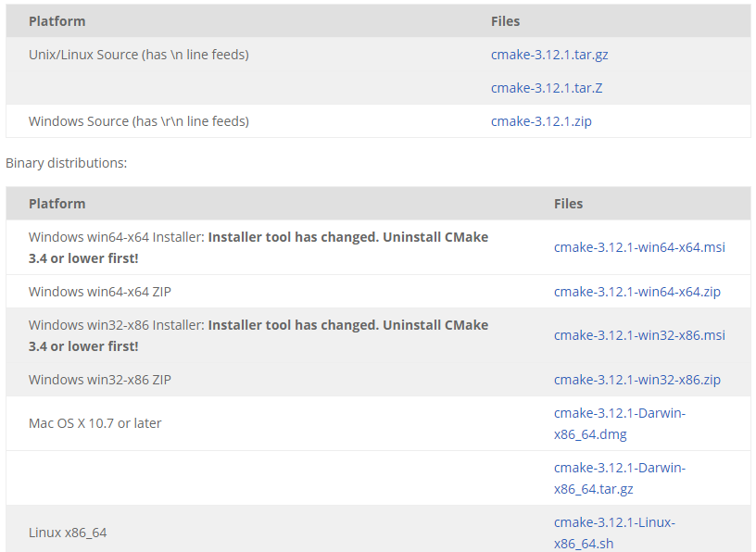Click the 'Unix/Linux Source' platform cell
Viewport: 756px width, 552px height.
coord(138,55)
